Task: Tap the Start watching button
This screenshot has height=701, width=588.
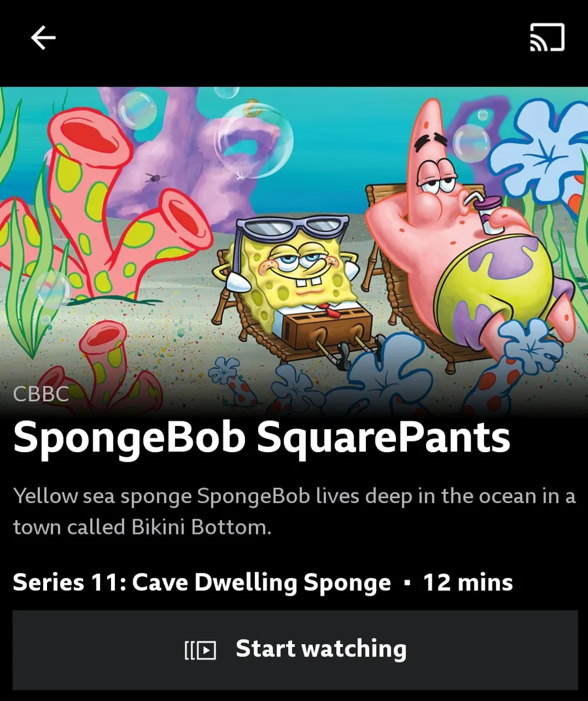Action: (x=295, y=650)
